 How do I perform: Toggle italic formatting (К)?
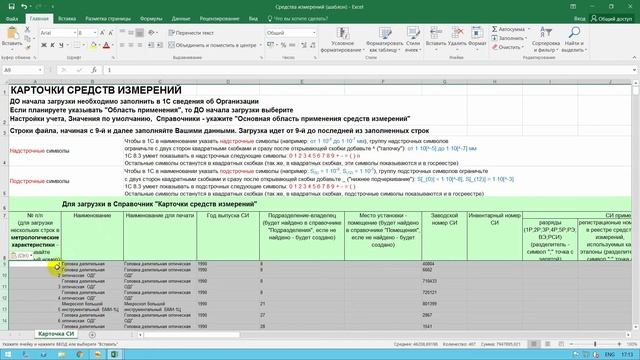52,45
